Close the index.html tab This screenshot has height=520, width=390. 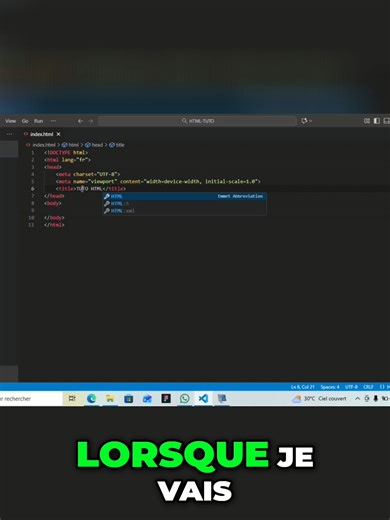click(58, 134)
